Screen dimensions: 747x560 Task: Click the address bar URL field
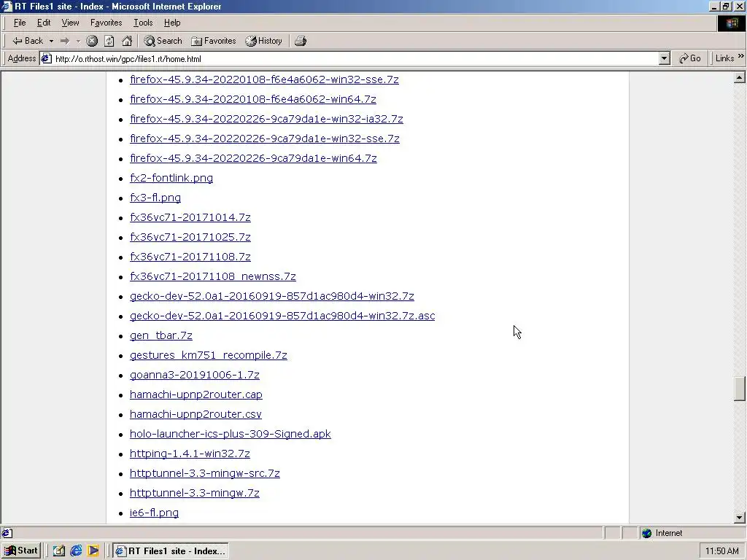(x=356, y=58)
